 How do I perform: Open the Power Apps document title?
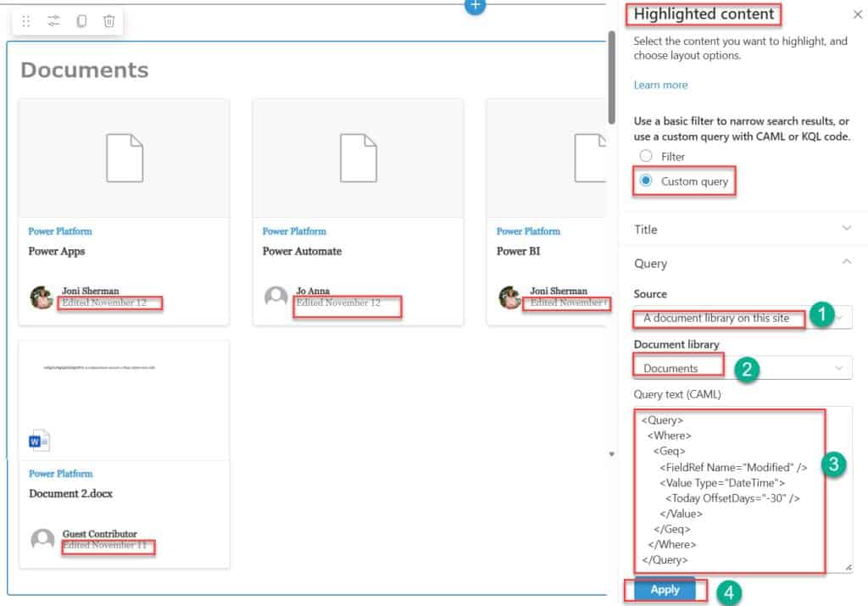tap(57, 251)
